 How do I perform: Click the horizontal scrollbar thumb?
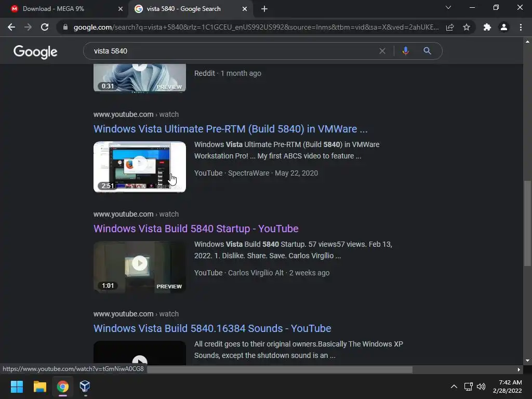pyautogui.click(x=280, y=369)
